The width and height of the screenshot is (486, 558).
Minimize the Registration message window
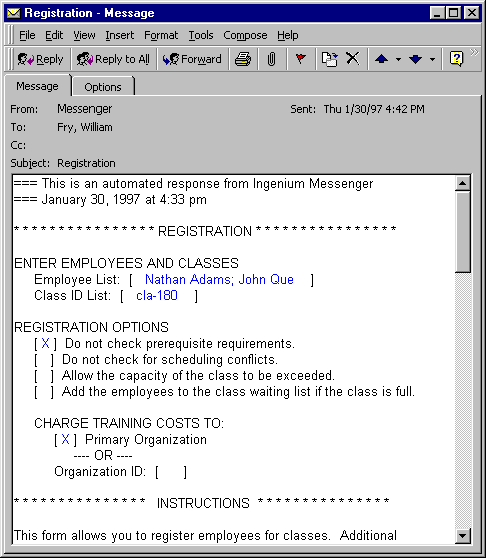click(x=437, y=13)
